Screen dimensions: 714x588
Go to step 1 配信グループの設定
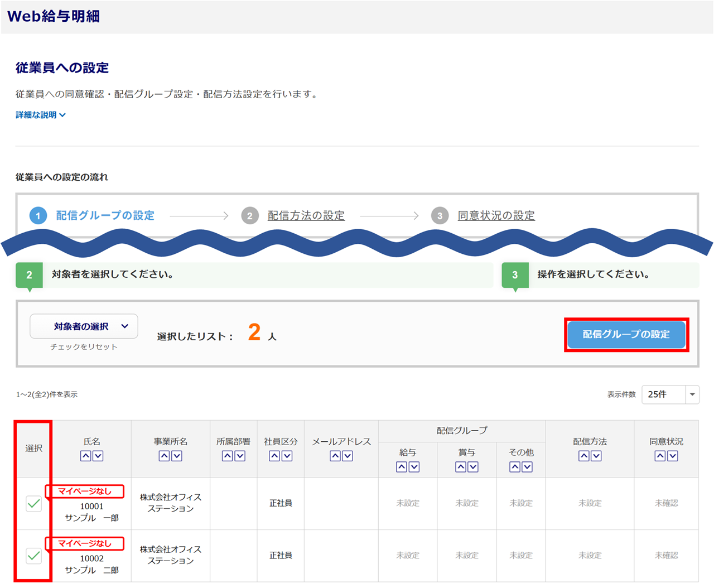(105, 215)
